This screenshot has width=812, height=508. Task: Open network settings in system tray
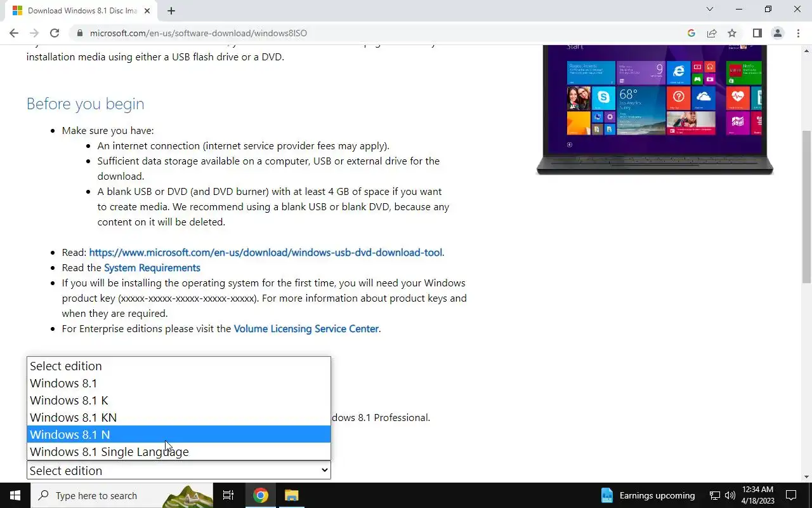(715, 495)
